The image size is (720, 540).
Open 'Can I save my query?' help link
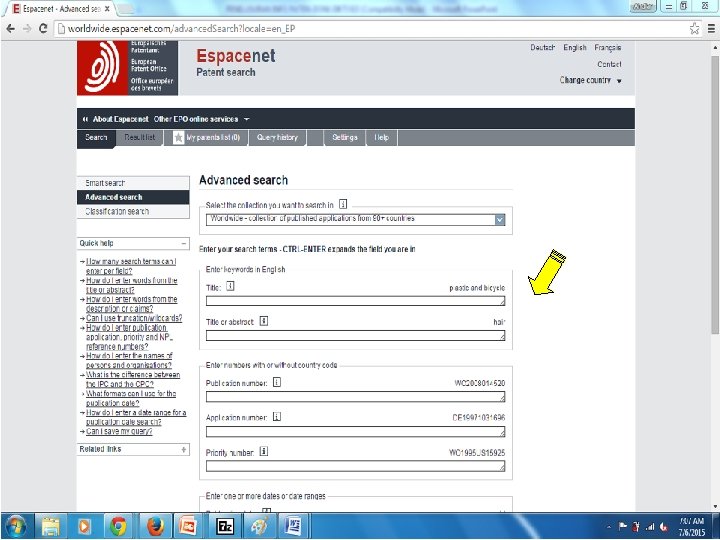coord(119,431)
